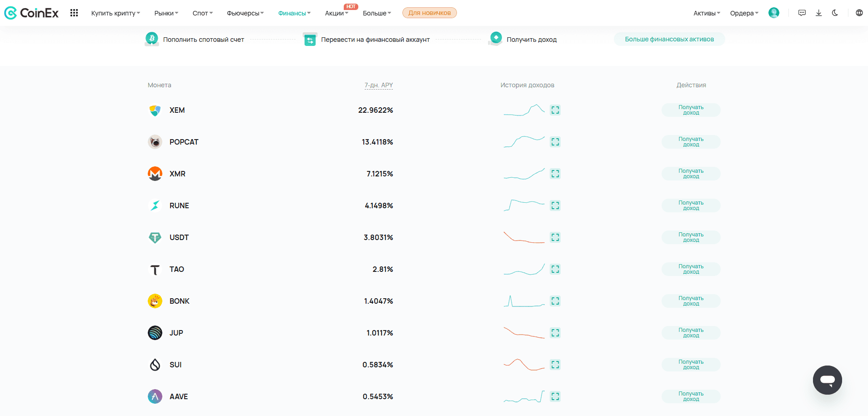Expand the Купить крипту dropdown
The image size is (868, 416).
115,13
